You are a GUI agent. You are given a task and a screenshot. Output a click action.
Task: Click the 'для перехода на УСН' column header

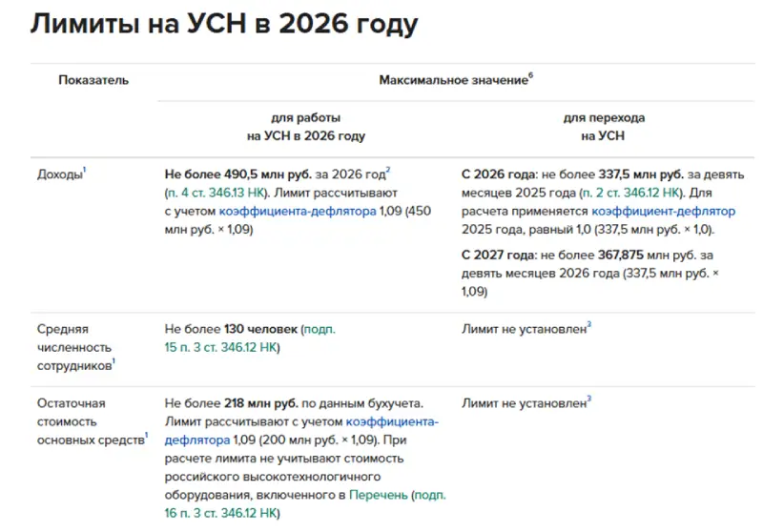(x=604, y=127)
